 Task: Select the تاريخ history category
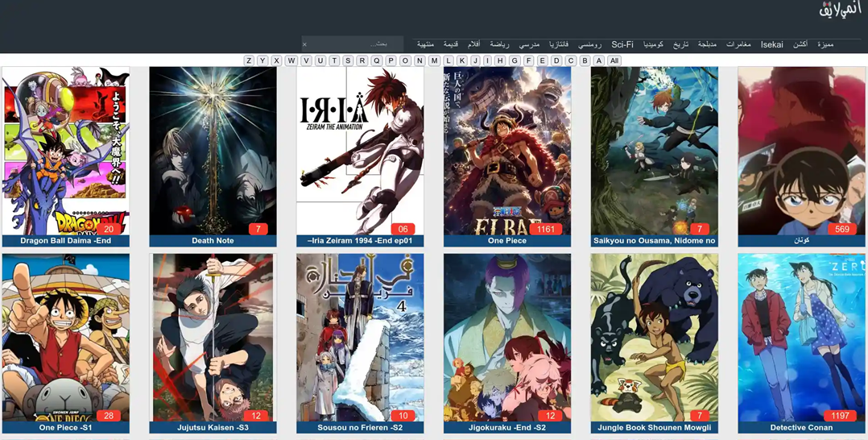click(x=681, y=44)
